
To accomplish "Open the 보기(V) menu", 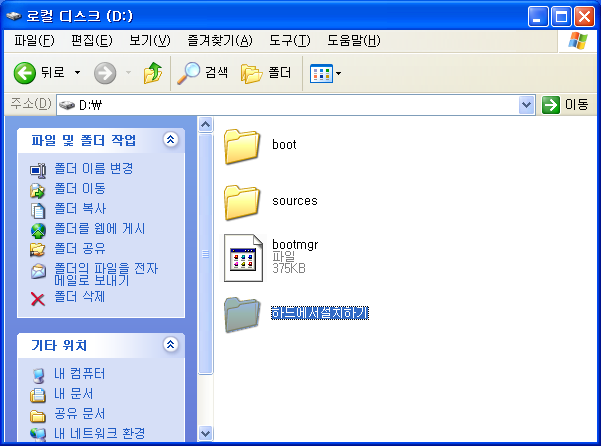I will 149,40.
